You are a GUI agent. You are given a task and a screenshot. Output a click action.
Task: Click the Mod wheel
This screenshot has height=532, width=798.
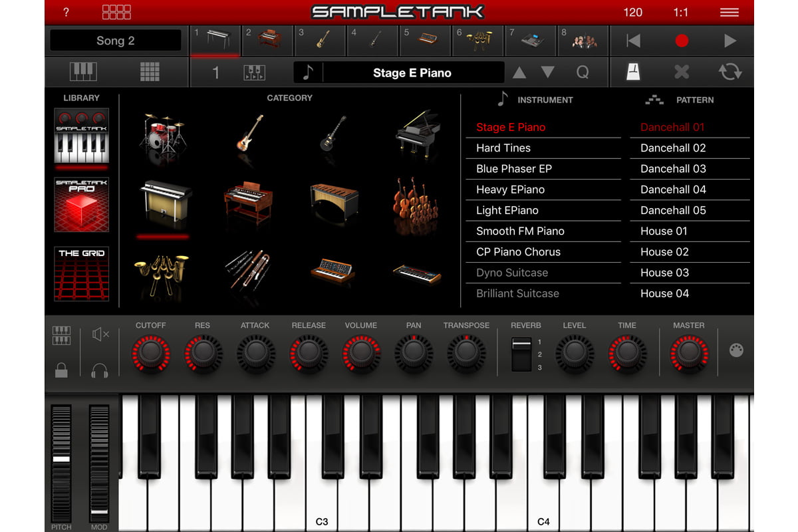click(99, 463)
